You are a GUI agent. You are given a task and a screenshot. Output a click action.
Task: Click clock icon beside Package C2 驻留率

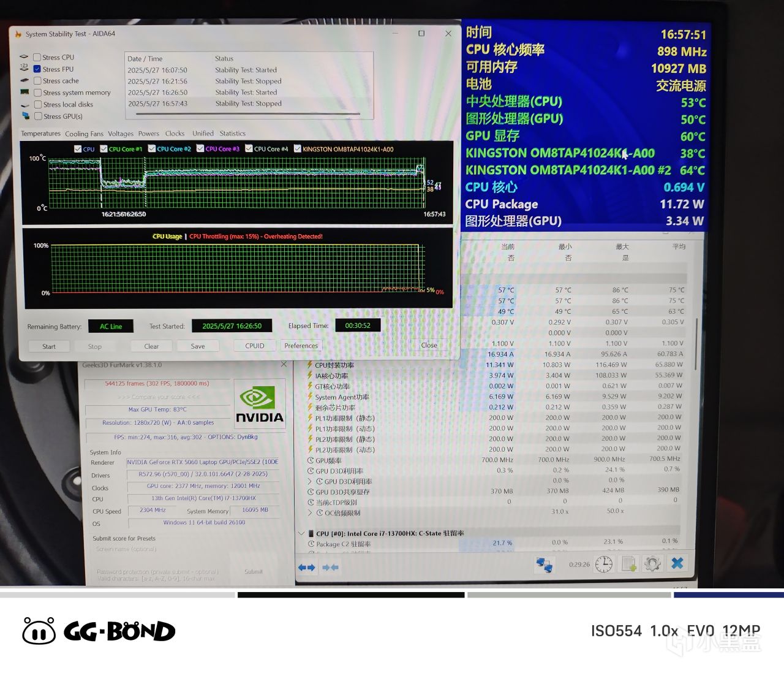(311, 544)
